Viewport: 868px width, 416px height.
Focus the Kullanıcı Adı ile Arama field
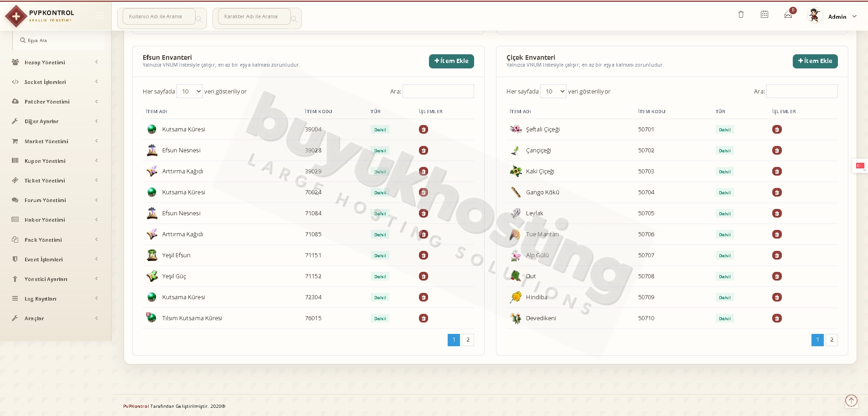159,17
